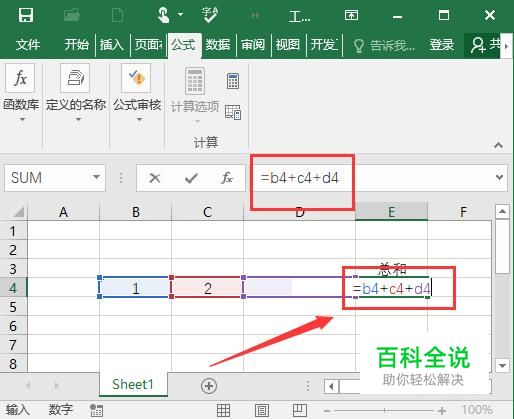Click cell B4 containing 1
Viewport: 514px width, 419px height.
(135, 287)
